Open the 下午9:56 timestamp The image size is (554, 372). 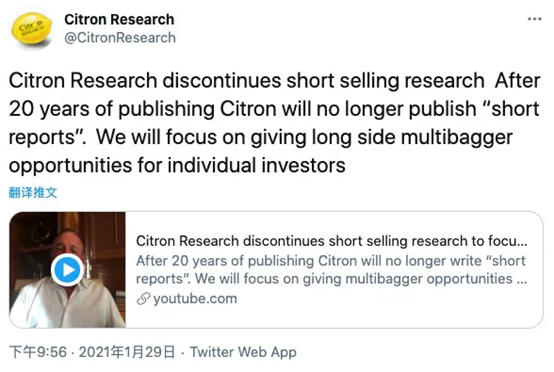(x=38, y=352)
